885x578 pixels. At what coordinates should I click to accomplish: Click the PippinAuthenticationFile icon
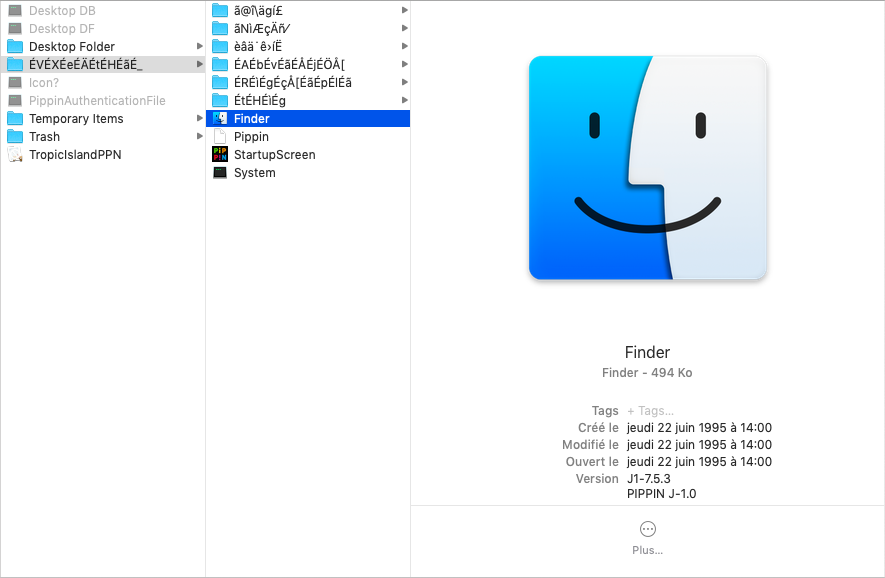coord(15,100)
